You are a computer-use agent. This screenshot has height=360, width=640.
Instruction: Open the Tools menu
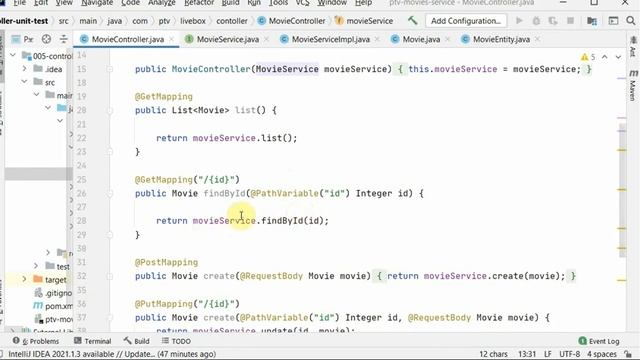[x=278, y=3]
